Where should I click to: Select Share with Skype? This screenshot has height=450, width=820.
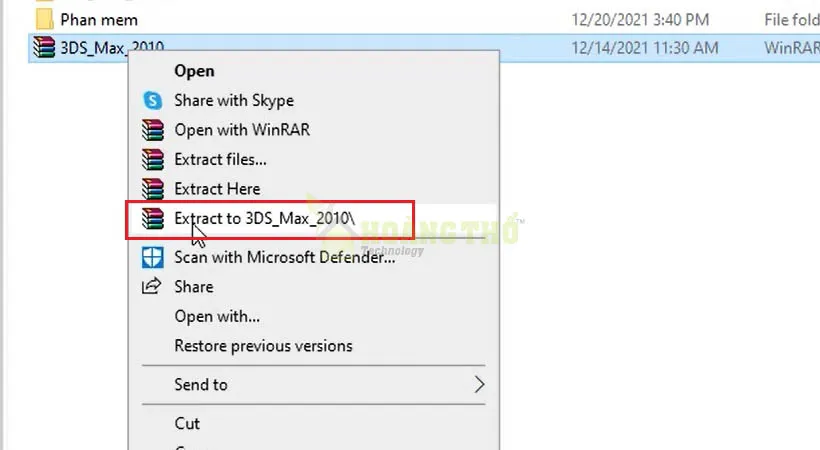234,100
